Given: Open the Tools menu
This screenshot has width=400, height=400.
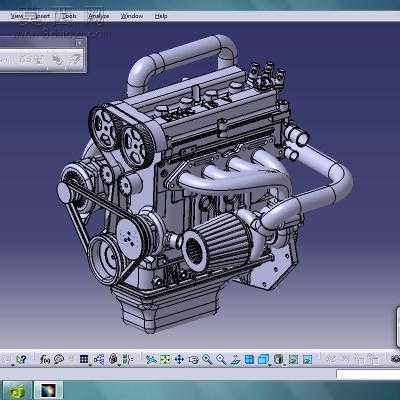Looking at the screenshot, I should 69,16.
